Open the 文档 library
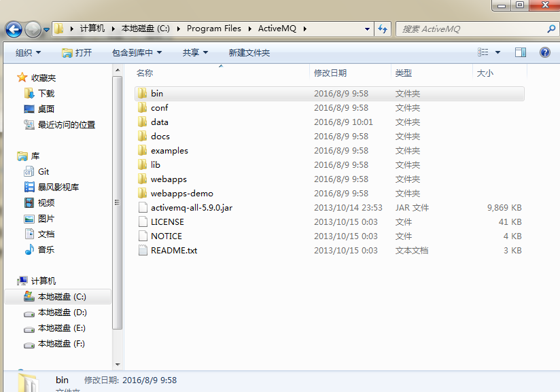The image size is (560, 392). click(46, 234)
